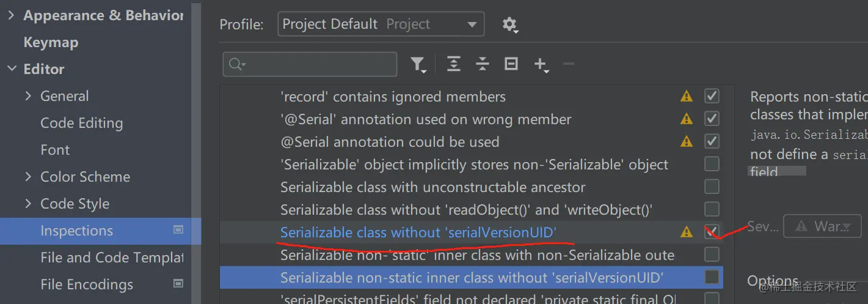The image size is (868, 304).
Task: Click the reset to empty square icon
Action: point(511,64)
